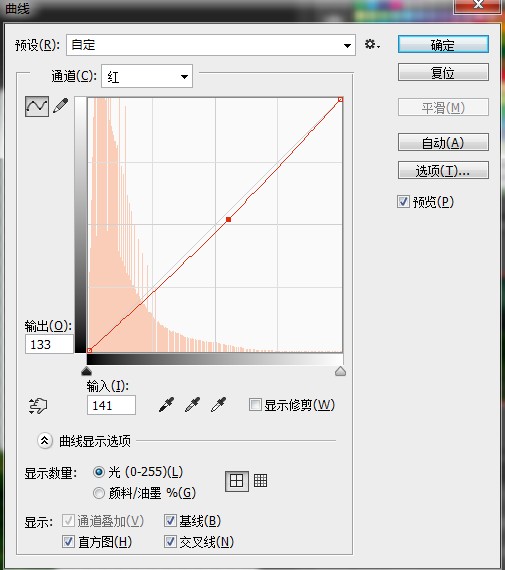The height and width of the screenshot is (570, 505).
Task: Click the 确定 OK button
Action: click(443, 45)
